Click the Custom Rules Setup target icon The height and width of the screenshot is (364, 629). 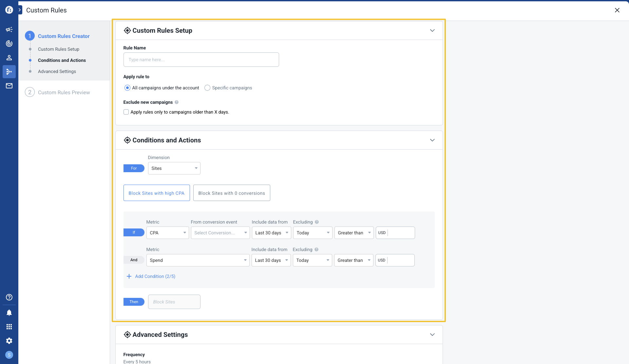tap(127, 30)
